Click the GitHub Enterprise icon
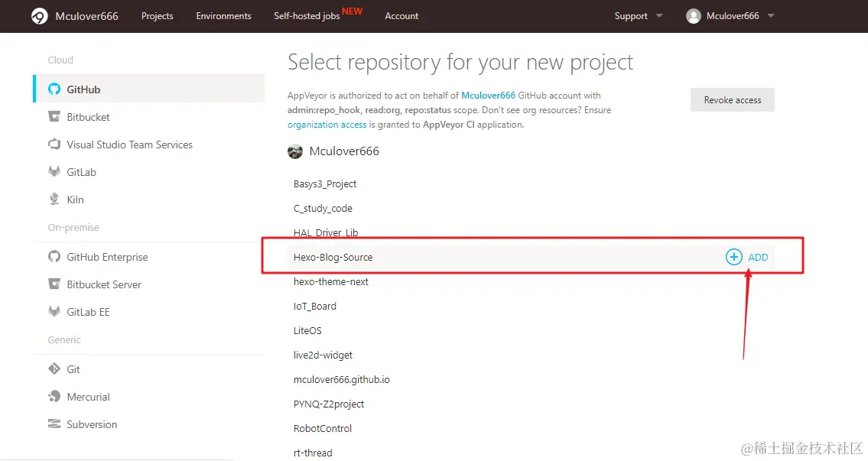Viewport: 868px width, 461px height. pos(54,257)
